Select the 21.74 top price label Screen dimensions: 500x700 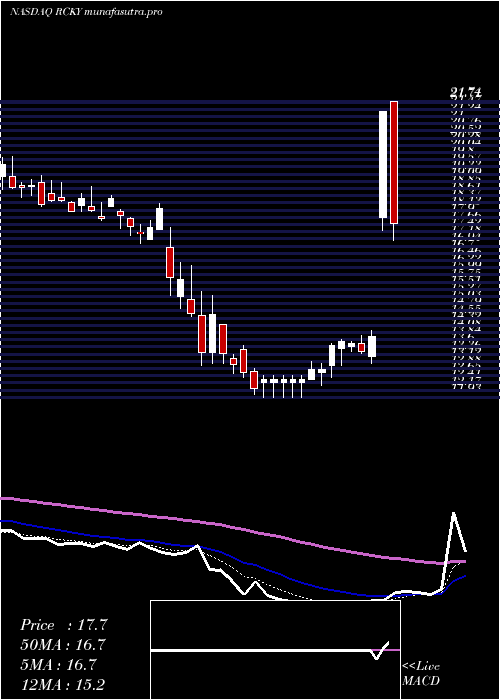466,93
